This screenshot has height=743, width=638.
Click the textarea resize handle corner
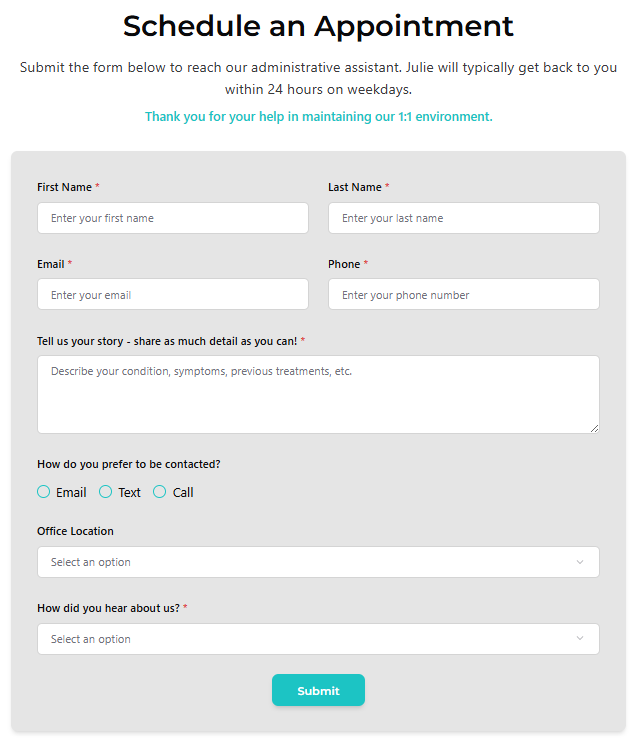point(594,428)
